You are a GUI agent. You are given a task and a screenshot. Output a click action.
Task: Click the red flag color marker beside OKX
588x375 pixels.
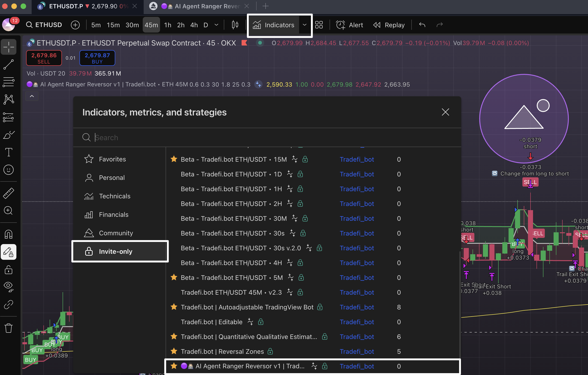click(x=244, y=43)
